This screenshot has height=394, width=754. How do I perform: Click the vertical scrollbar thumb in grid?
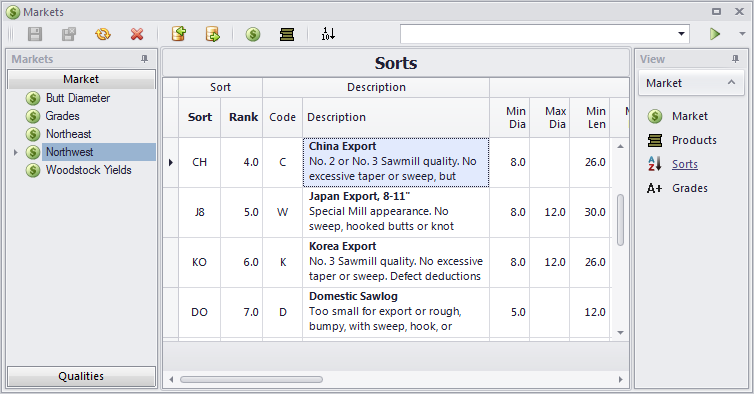pos(620,220)
